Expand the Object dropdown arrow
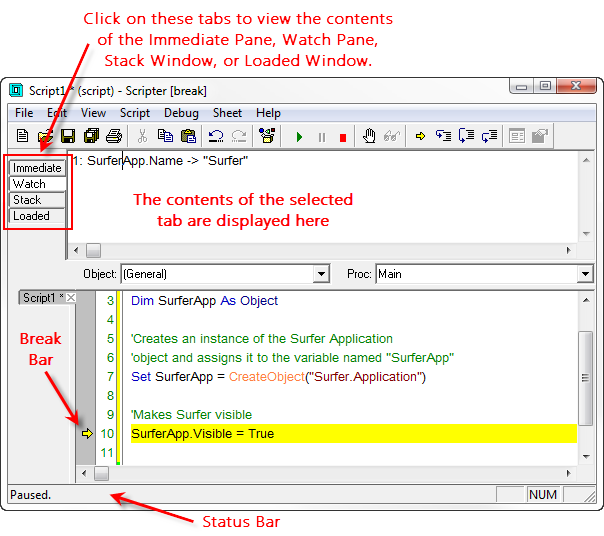Image resolution: width=604 pixels, height=536 pixels. [321, 274]
